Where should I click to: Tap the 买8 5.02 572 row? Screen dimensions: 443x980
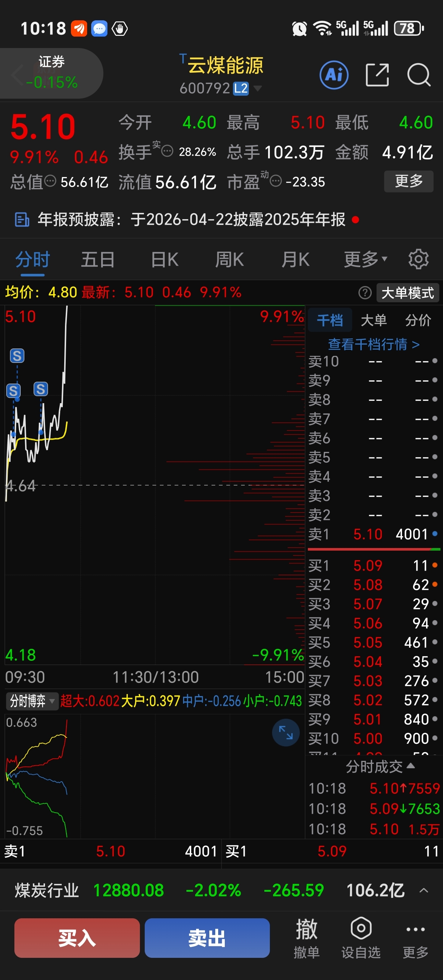[x=373, y=700]
